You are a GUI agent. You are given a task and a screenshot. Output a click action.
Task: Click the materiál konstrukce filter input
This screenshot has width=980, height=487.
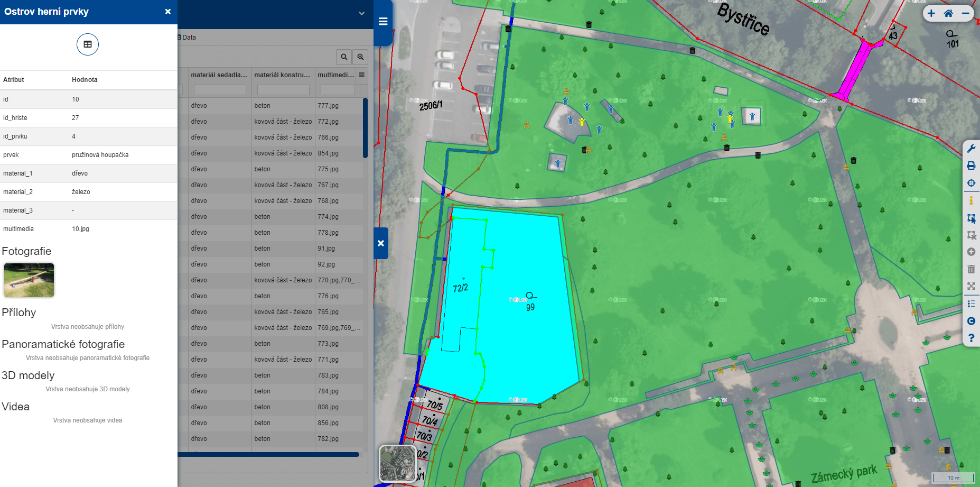point(283,90)
